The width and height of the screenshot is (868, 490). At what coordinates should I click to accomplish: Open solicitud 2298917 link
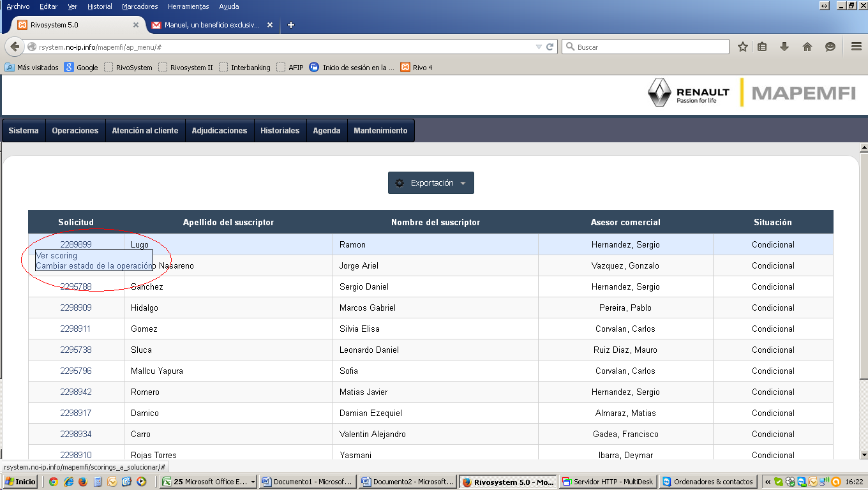coord(76,413)
